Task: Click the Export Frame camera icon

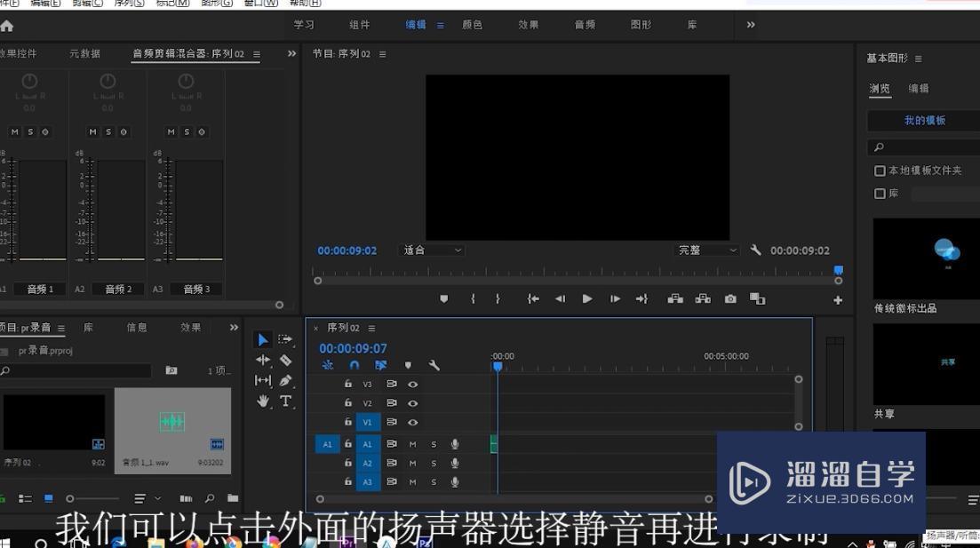Action: point(730,299)
